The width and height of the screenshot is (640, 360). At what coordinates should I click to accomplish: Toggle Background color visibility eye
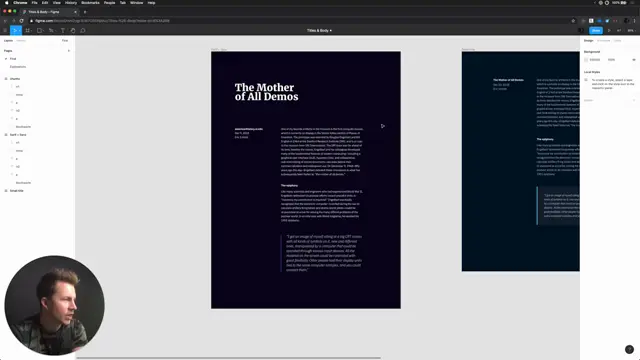[x=633, y=60]
